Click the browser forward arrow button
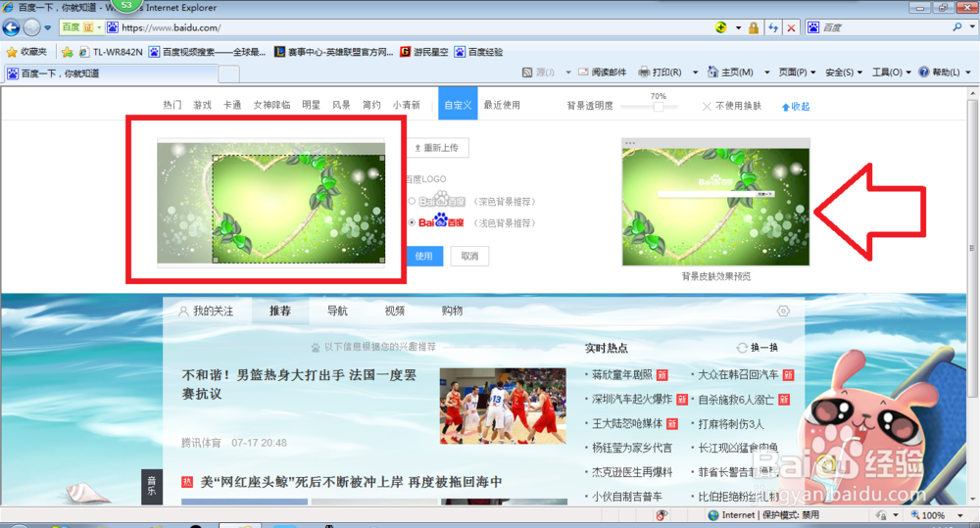 pos(31,27)
